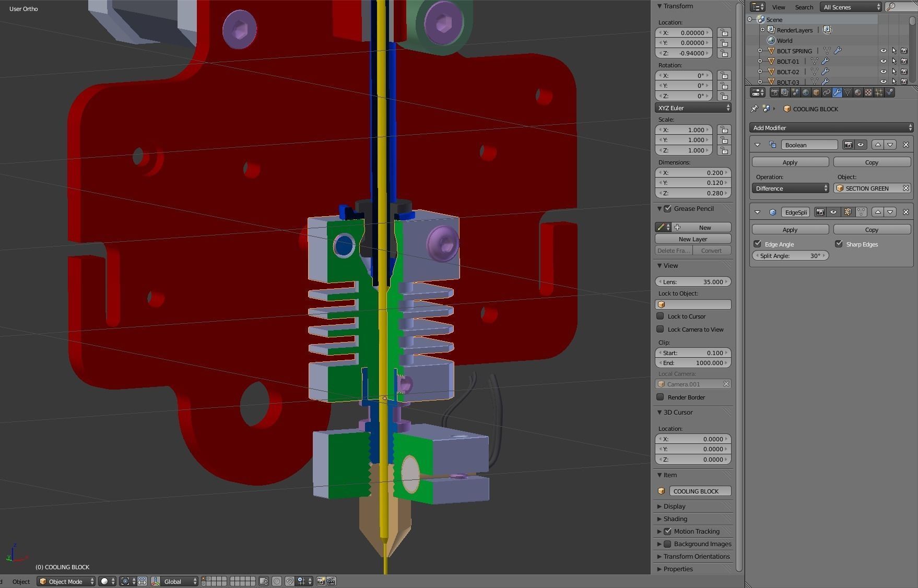Uncheck the Edge Angle checkbox
The width and height of the screenshot is (918, 588).
[x=758, y=244]
